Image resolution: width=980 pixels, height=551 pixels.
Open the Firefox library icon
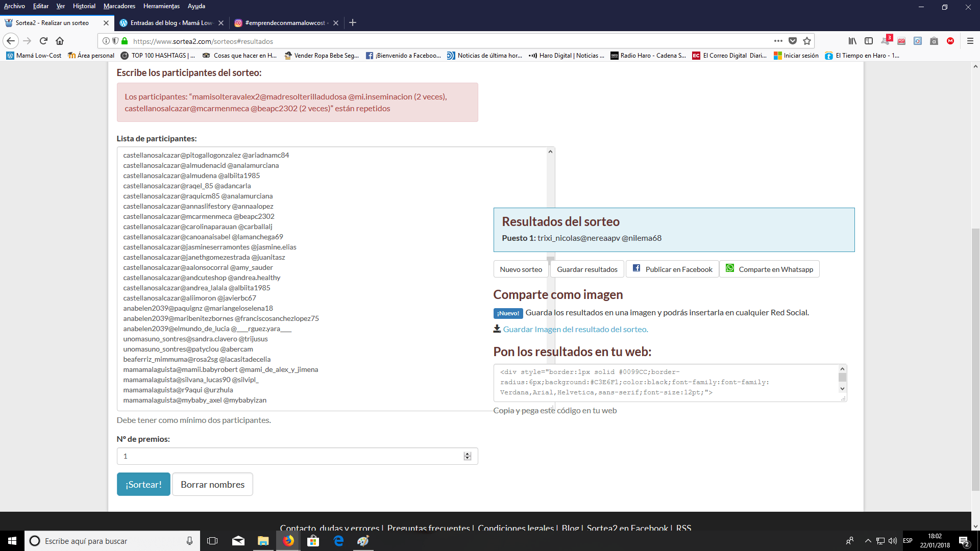tap(852, 41)
